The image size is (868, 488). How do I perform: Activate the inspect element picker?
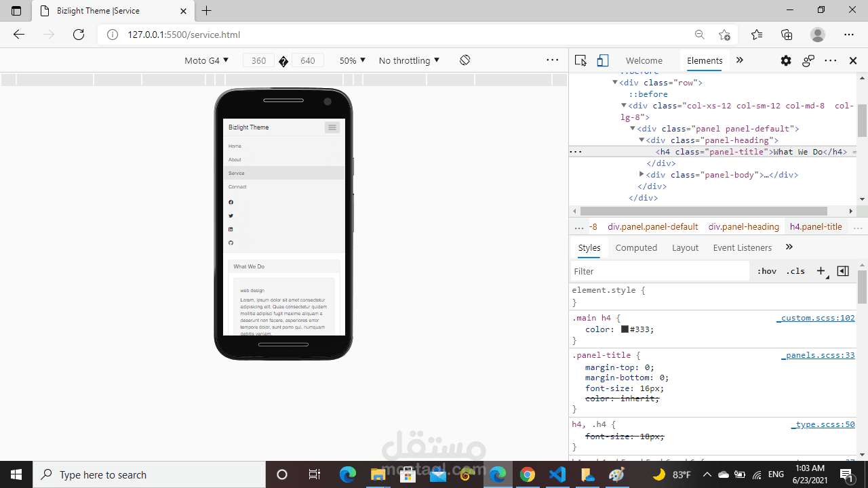click(580, 60)
